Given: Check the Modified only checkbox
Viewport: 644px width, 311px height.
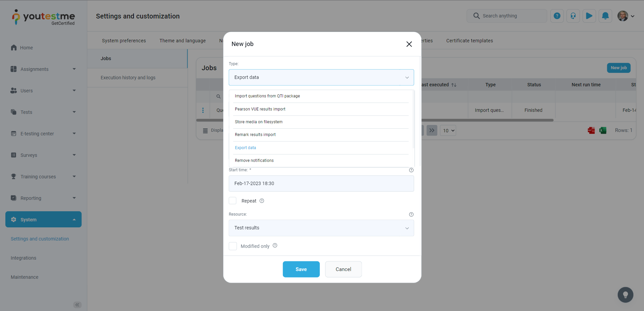Looking at the screenshot, I should 233,246.
